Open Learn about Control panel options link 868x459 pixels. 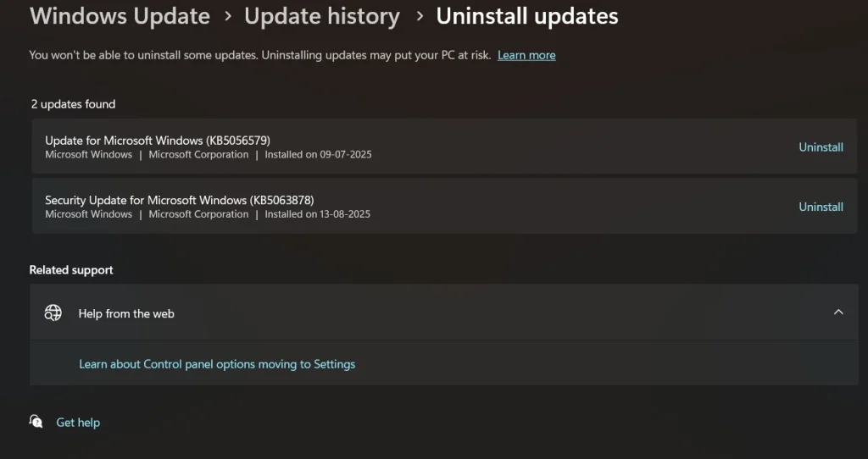217,364
